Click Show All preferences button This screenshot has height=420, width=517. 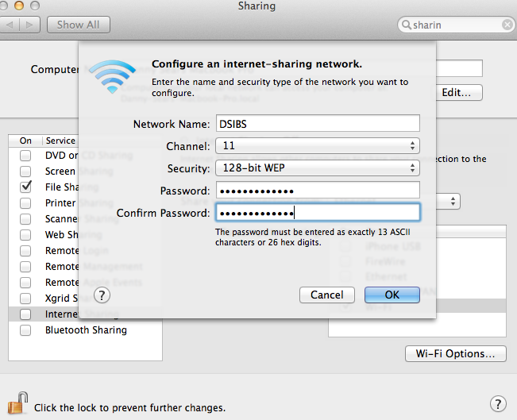tap(79, 25)
